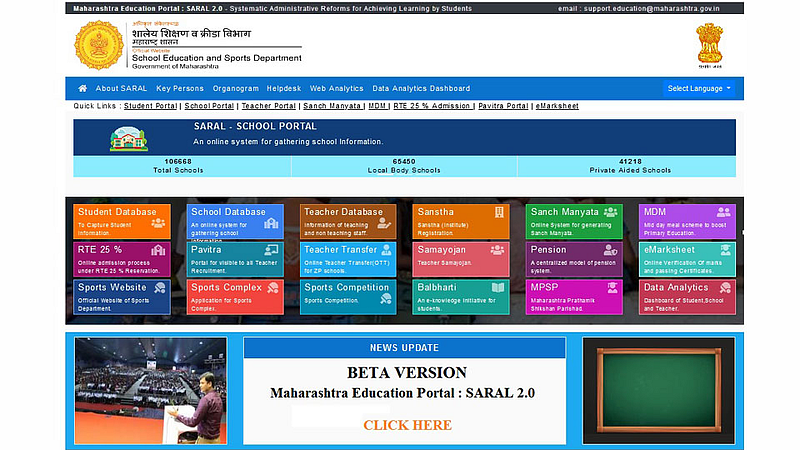Follow the Pavitra Portal quick link

click(x=504, y=106)
